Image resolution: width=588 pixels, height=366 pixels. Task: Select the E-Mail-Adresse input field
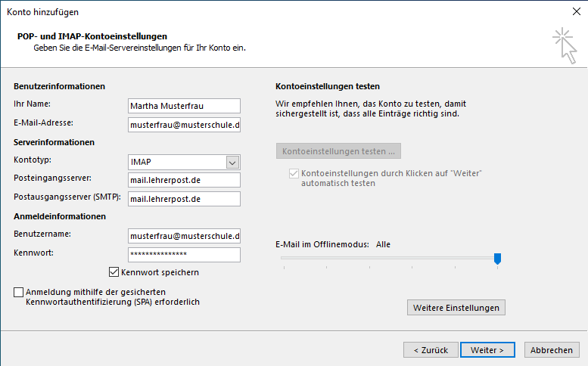[184, 124]
